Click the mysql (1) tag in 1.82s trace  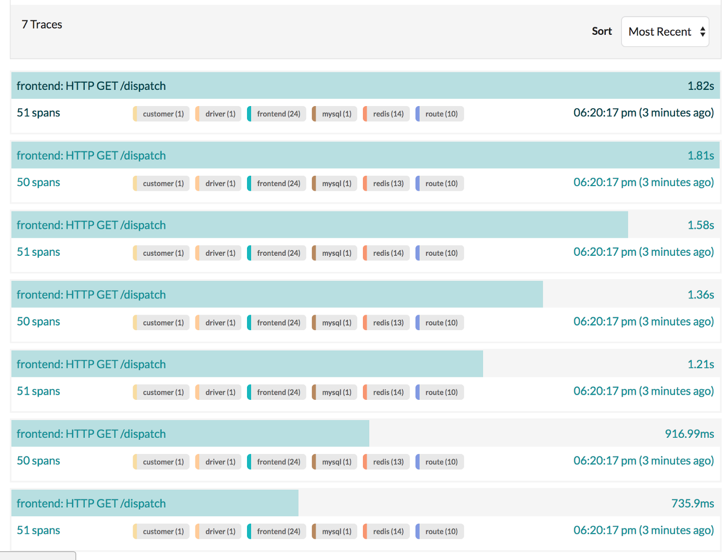(334, 114)
